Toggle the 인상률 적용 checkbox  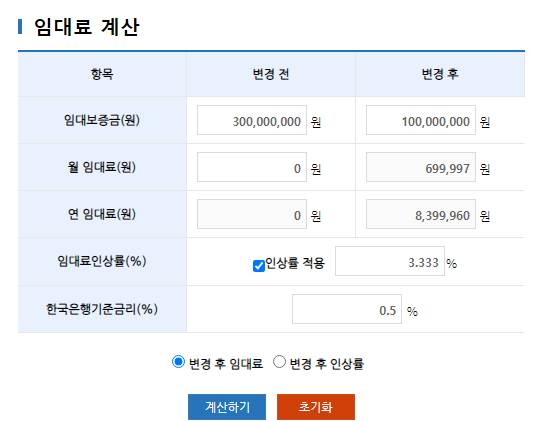tap(259, 266)
